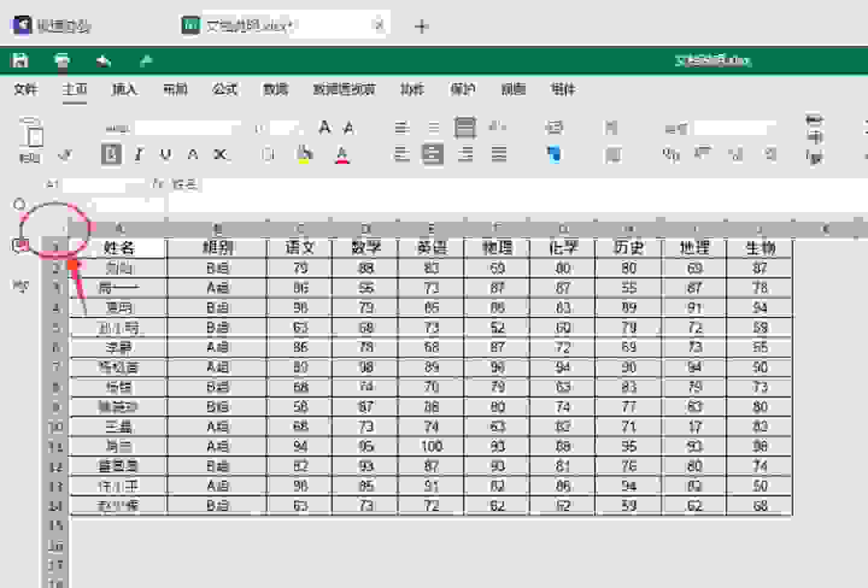
Task: Switch to the 协作 tab
Action: [x=412, y=89]
